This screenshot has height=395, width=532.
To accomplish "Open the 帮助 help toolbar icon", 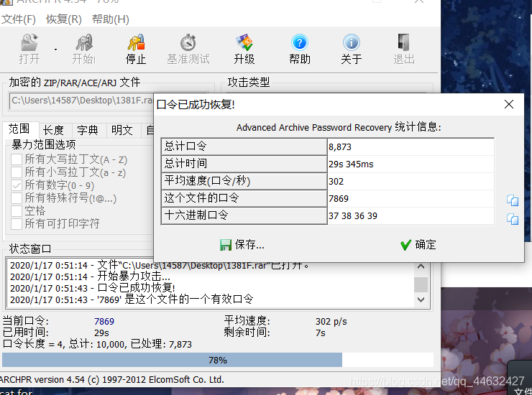I will pos(300,49).
